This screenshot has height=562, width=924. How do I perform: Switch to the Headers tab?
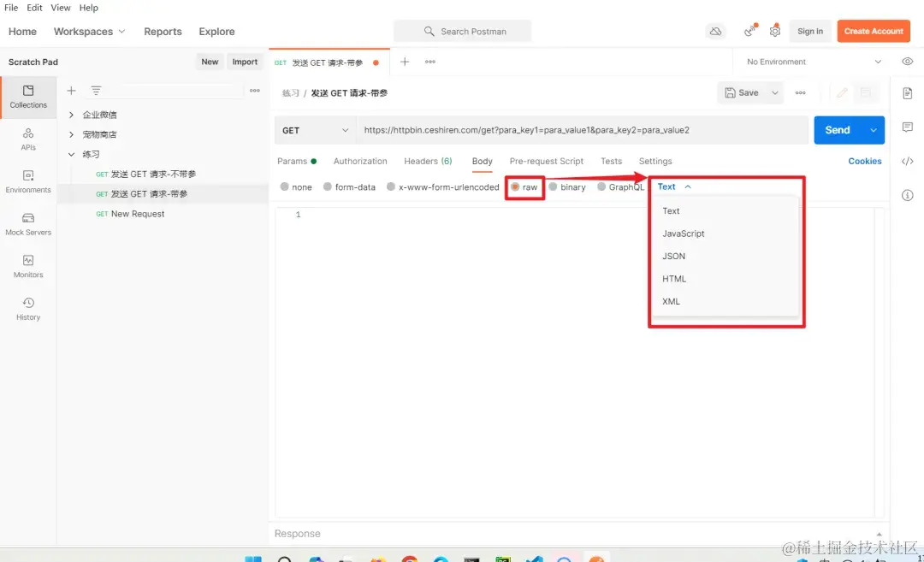(428, 161)
